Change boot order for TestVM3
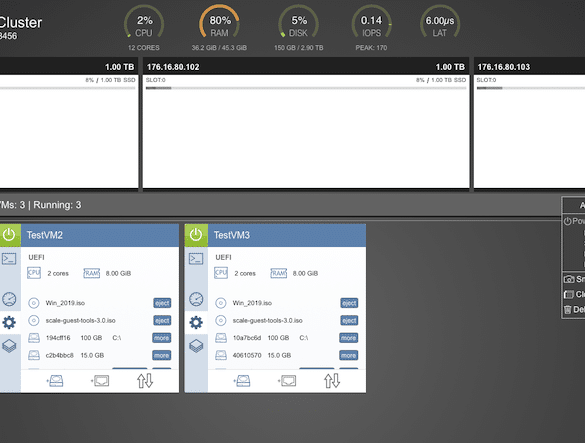 pyautogui.click(x=332, y=381)
